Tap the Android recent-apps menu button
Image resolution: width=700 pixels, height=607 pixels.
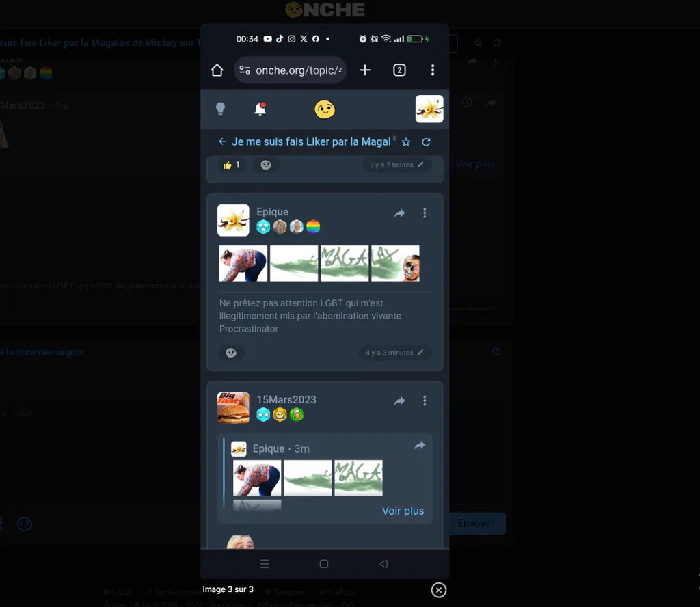[x=265, y=564]
